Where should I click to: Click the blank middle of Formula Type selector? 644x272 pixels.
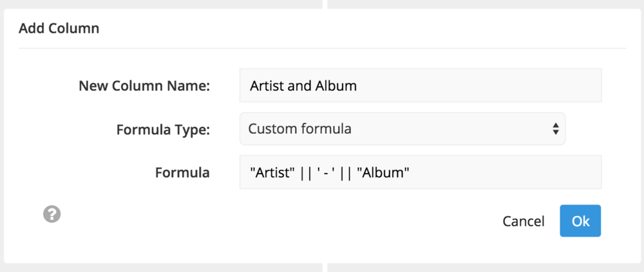[x=451, y=129]
